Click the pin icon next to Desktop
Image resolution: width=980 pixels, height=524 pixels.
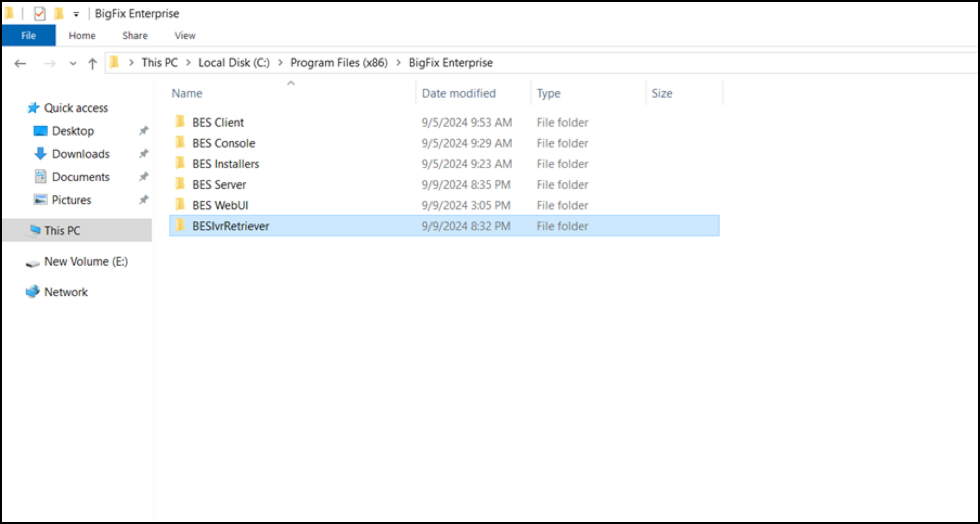[x=144, y=131]
